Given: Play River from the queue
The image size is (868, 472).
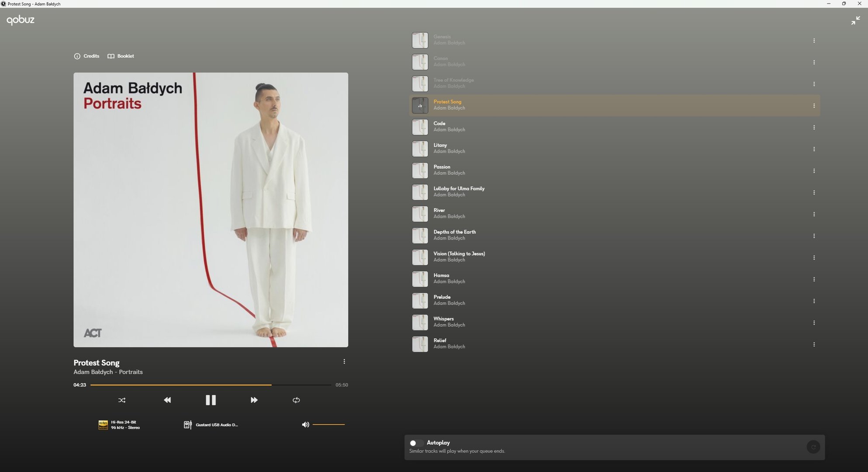Looking at the screenshot, I should pyautogui.click(x=614, y=214).
